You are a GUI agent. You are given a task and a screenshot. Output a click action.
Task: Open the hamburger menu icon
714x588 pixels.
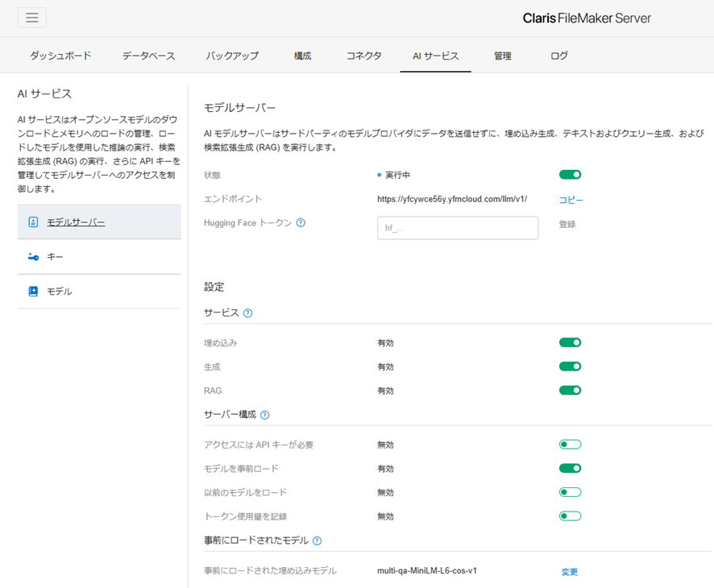[x=32, y=18]
